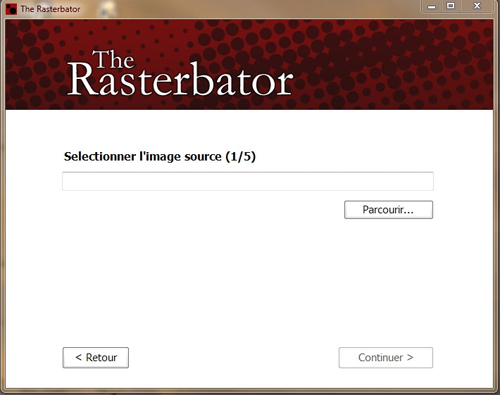Click the (1/5) step indicator
Screen dimensions: 500x395
241,156
